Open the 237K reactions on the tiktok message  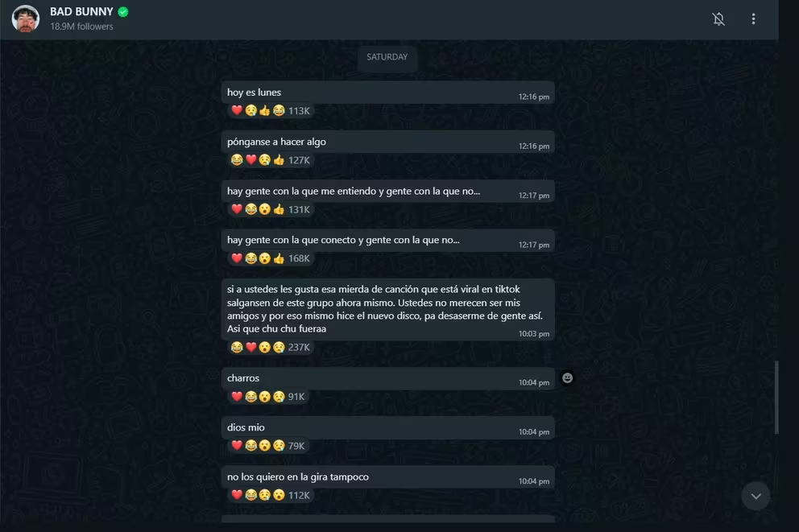[x=271, y=347]
